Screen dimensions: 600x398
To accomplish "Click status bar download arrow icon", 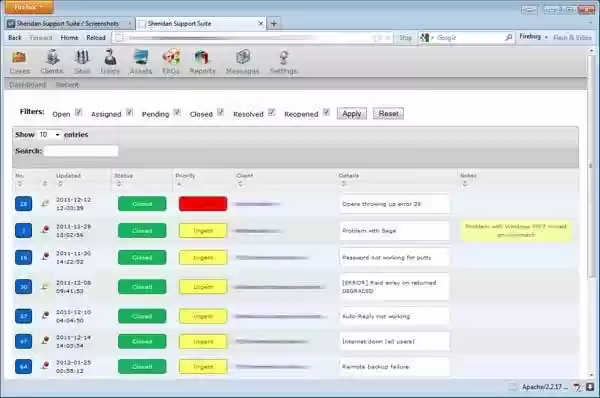I will coord(590,387).
